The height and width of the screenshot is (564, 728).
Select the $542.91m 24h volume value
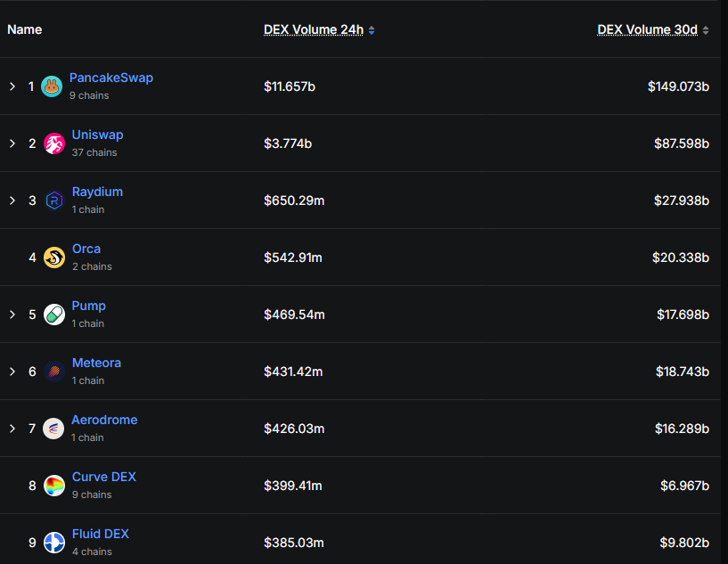click(293, 257)
